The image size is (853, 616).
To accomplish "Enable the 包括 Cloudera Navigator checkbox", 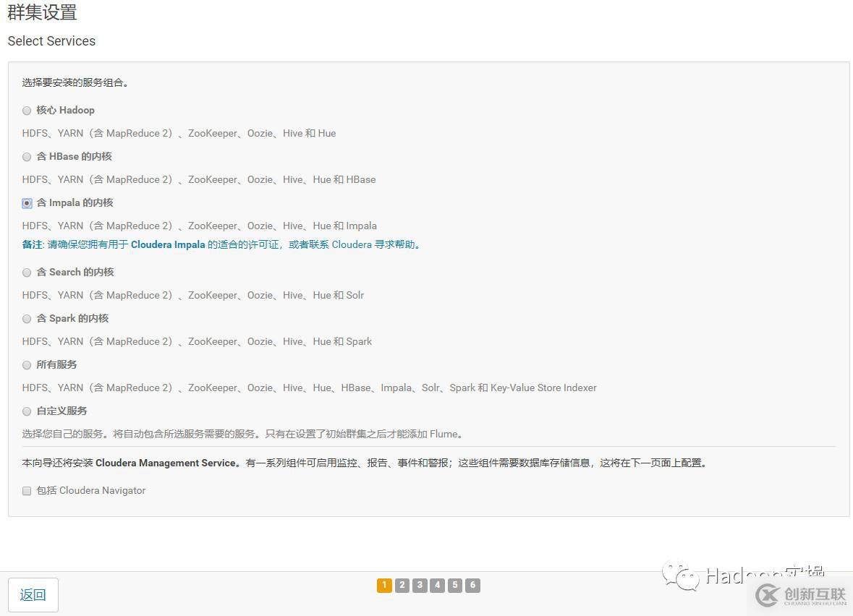I will pyautogui.click(x=27, y=491).
